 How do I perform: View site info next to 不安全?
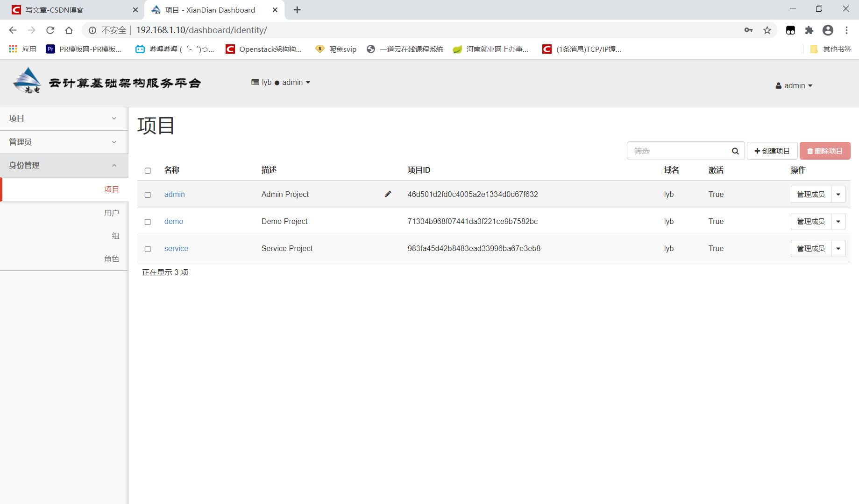92,30
